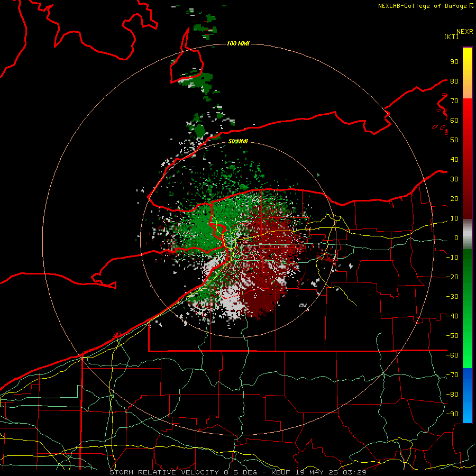The width and height of the screenshot is (476, 476).
Task: Click the -20 value on the velocity scale
Action: (x=452, y=277)
